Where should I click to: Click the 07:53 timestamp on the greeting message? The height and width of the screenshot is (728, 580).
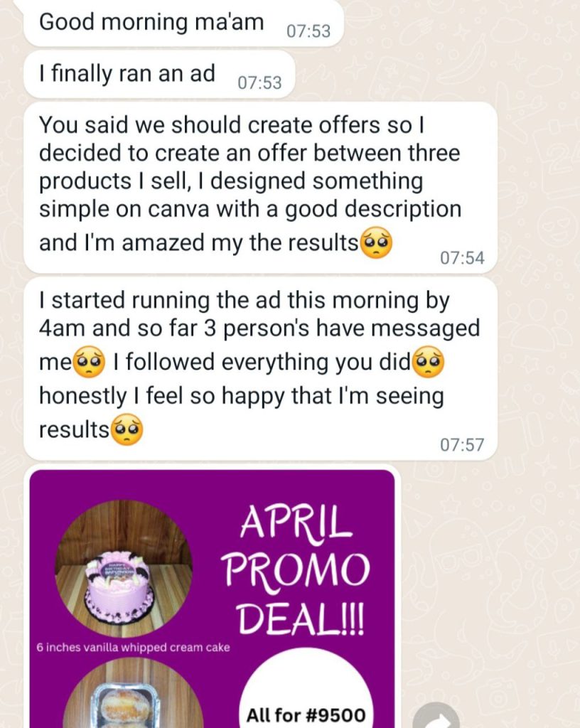click(308, 31)
